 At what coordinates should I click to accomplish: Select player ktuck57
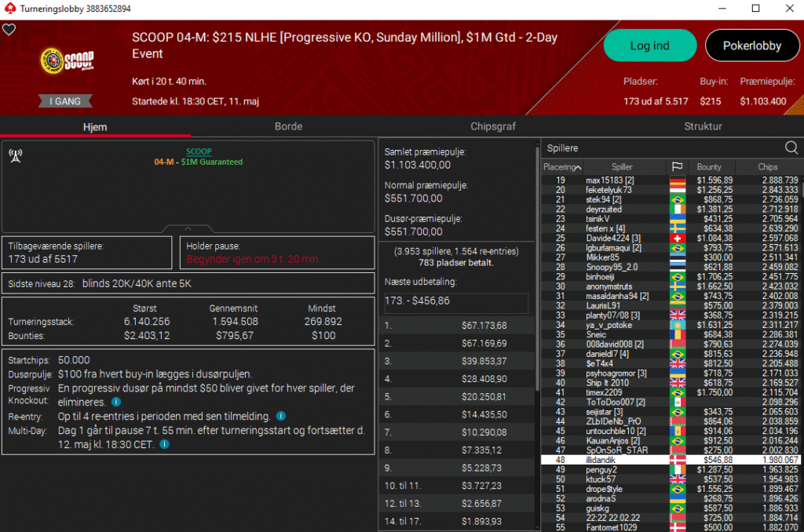point(671,479)
